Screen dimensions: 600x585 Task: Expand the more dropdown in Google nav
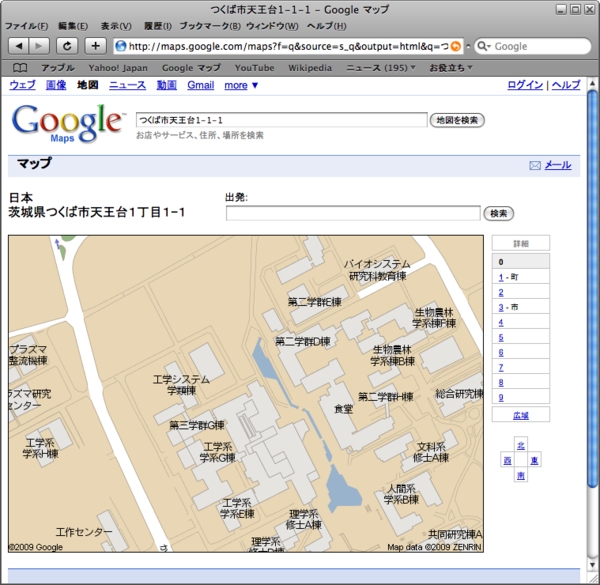(x=241, y=85)
